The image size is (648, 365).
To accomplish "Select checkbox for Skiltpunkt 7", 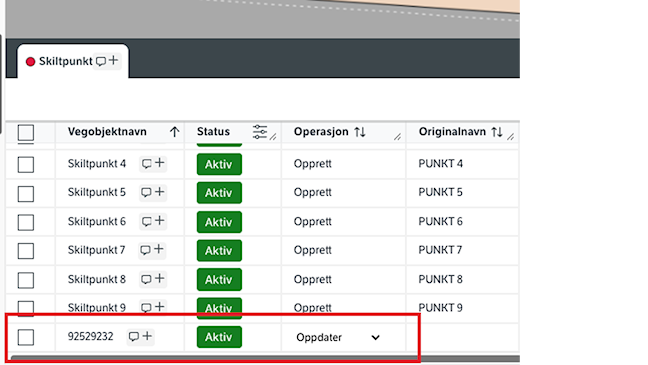I will point(26,250).
